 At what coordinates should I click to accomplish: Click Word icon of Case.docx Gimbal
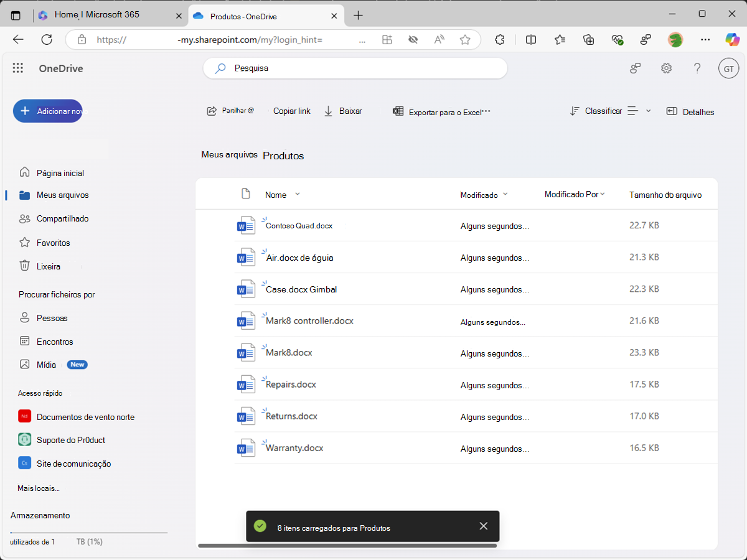click(247, 289)
